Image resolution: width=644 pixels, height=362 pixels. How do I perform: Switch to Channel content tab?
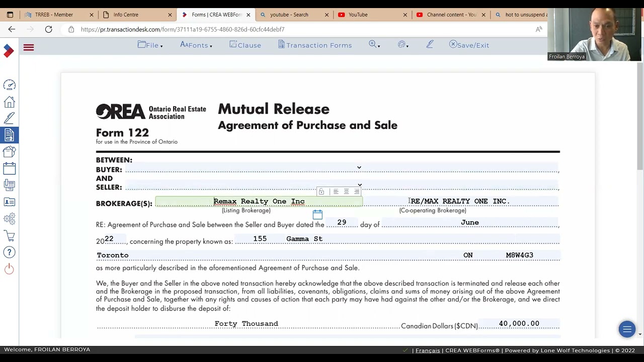coord(451,15)
